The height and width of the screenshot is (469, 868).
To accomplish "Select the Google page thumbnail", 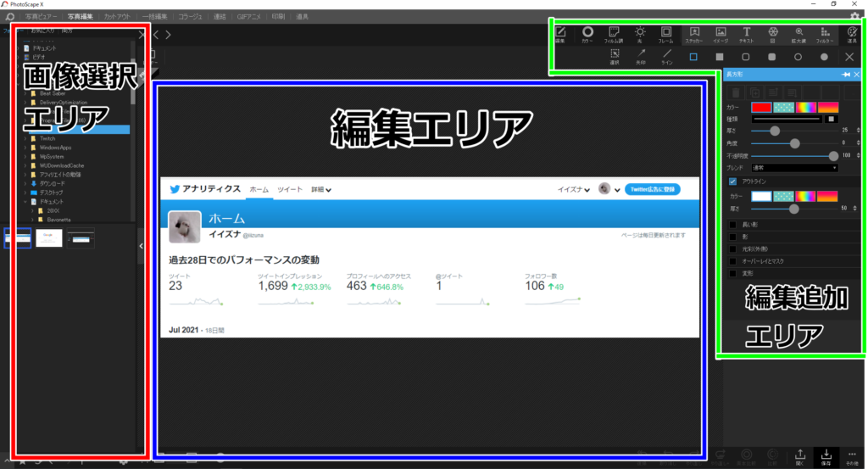I will [49, 240].
